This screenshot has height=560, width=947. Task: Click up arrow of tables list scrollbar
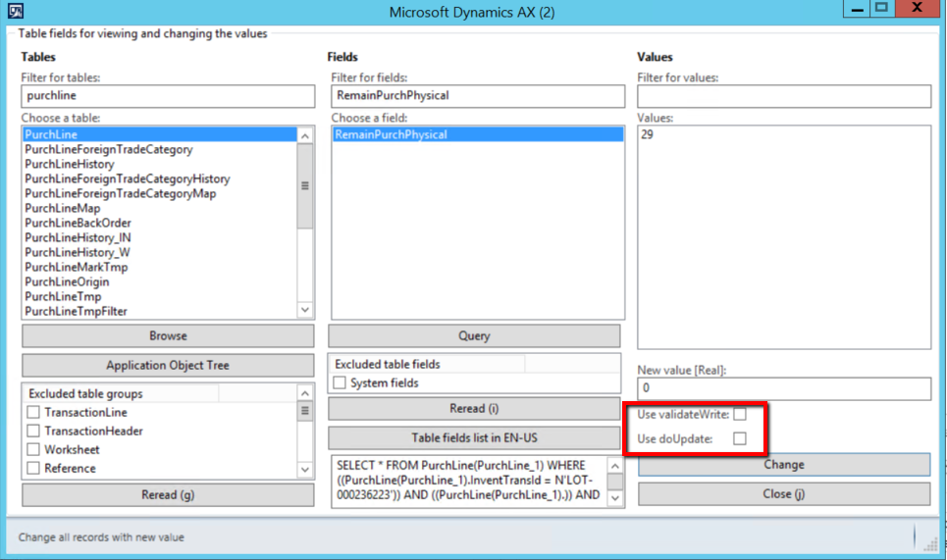[x=305, y=135]
